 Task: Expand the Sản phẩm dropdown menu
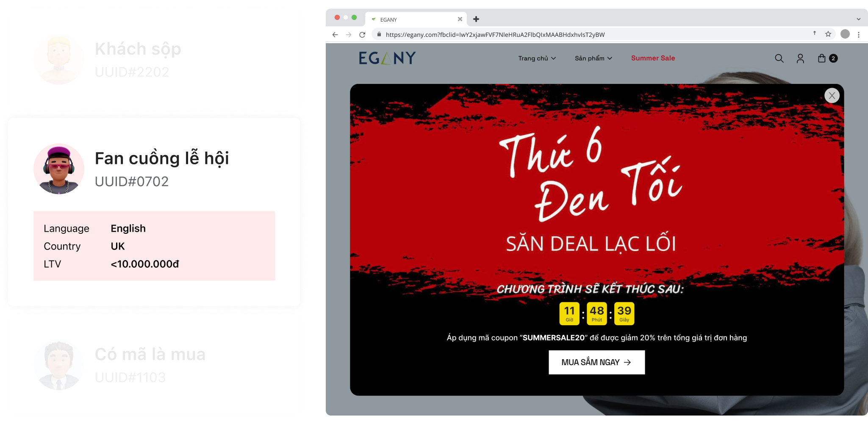593,58
